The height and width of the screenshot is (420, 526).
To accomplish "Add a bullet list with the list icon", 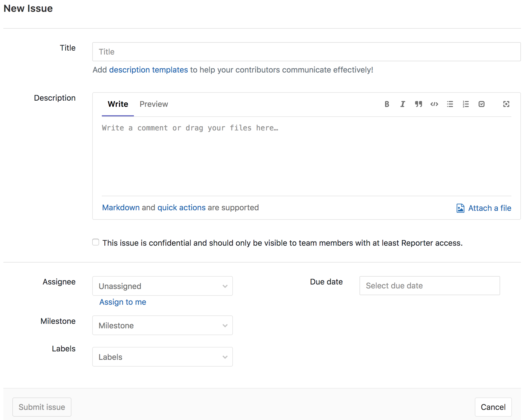I will pos(450,104).
